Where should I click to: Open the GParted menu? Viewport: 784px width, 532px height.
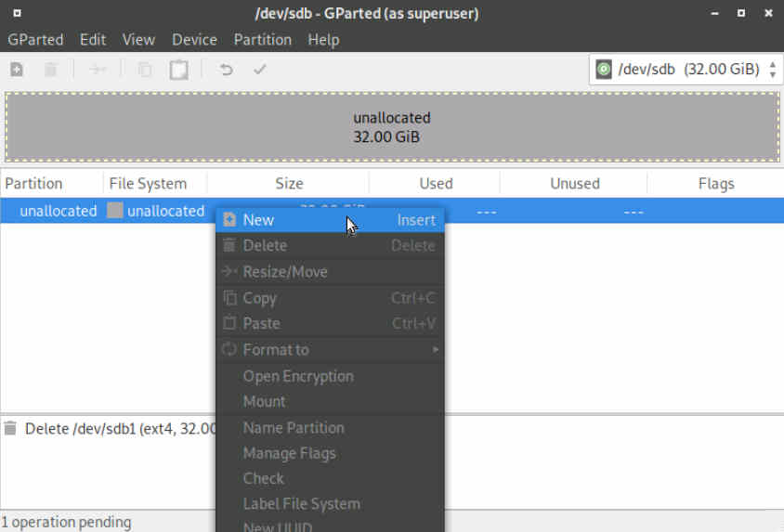[35, 40]
